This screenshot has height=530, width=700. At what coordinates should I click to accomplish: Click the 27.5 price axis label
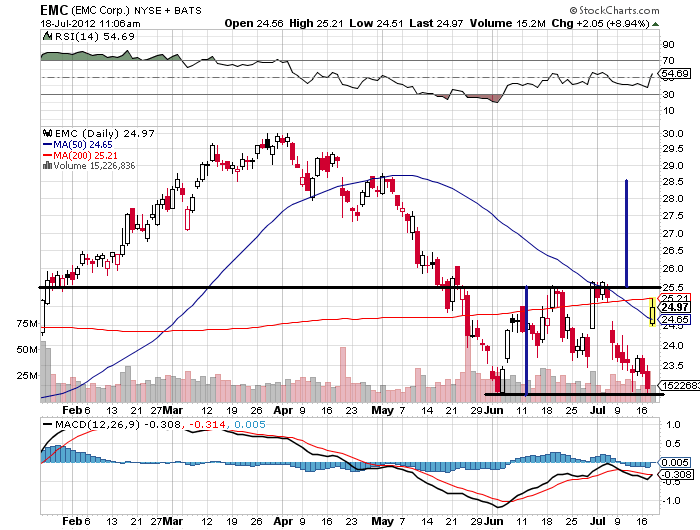[x=673, y=216]
